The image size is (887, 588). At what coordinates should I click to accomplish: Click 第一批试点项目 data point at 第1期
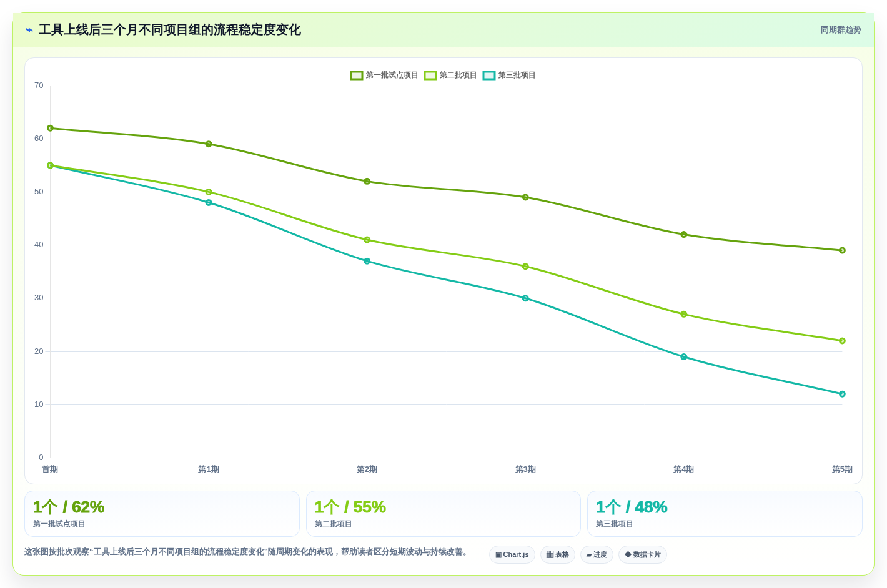pos(209,144)
